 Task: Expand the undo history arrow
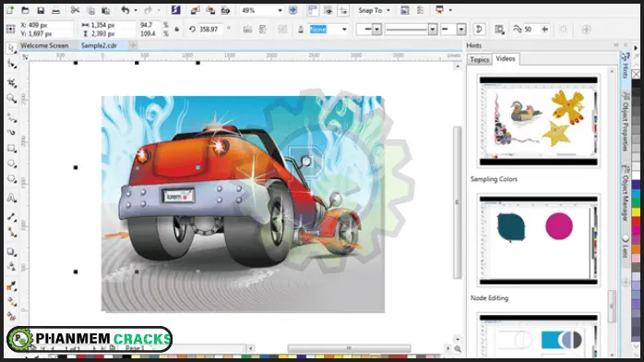pyautogui.click(x=135, y=10)
